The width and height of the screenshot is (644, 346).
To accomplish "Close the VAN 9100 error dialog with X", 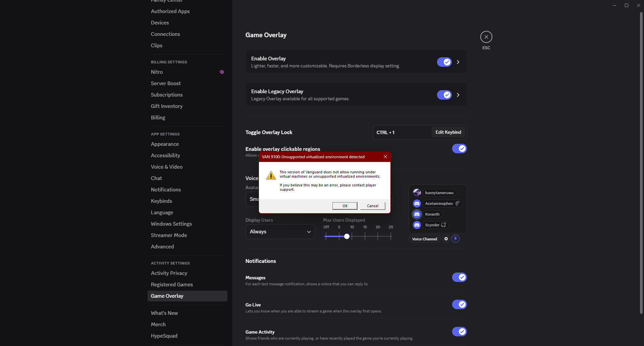I will click(385, 157).
